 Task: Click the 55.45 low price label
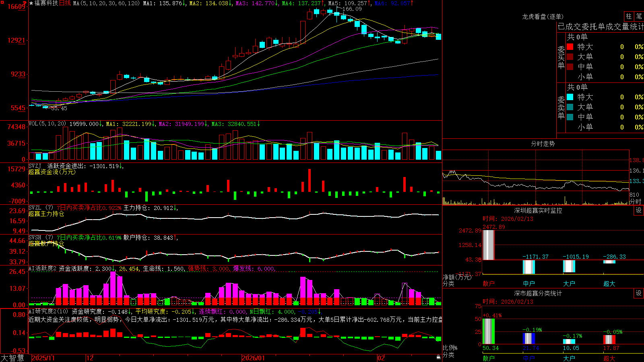(x=59, y=108)
